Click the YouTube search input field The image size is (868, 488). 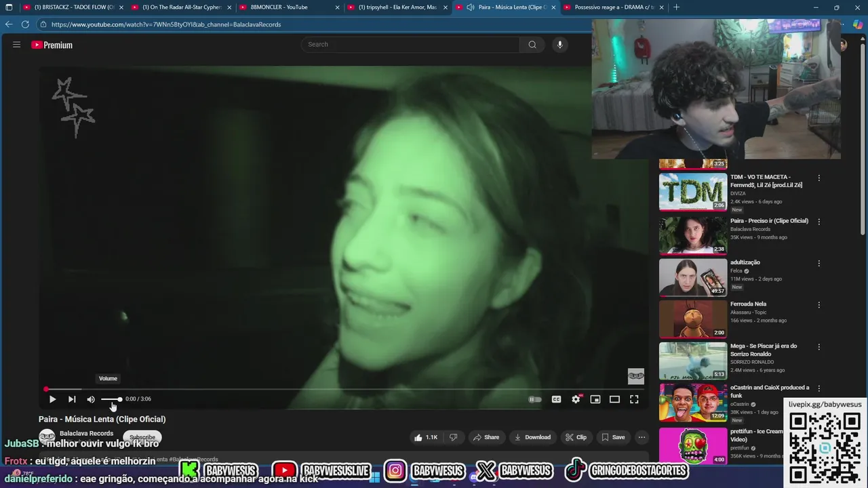(410, 45)
